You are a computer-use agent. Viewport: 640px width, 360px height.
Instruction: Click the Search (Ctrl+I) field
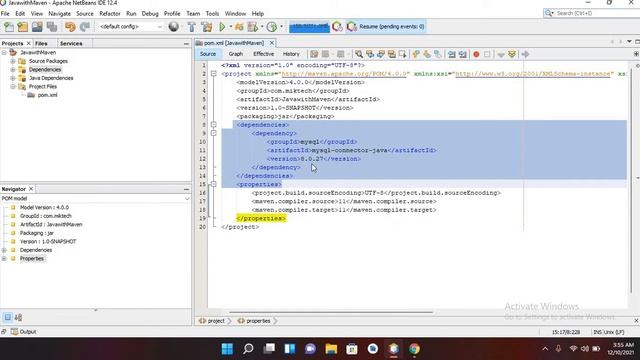pos(596,13)
